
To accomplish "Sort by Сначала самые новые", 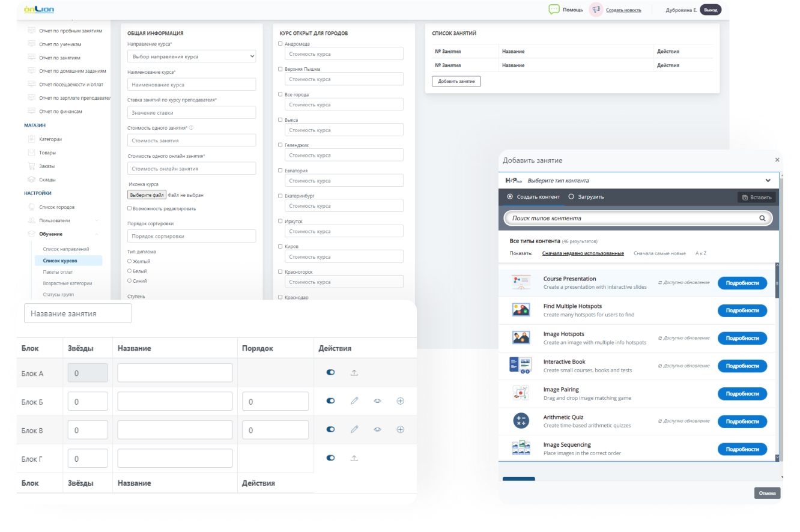I will coord(659,253).
